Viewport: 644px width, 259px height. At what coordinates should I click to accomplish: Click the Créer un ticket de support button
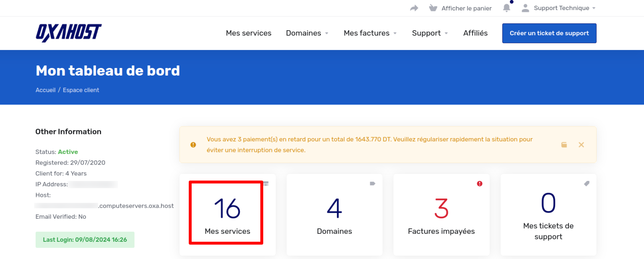(x=549, y=33)
